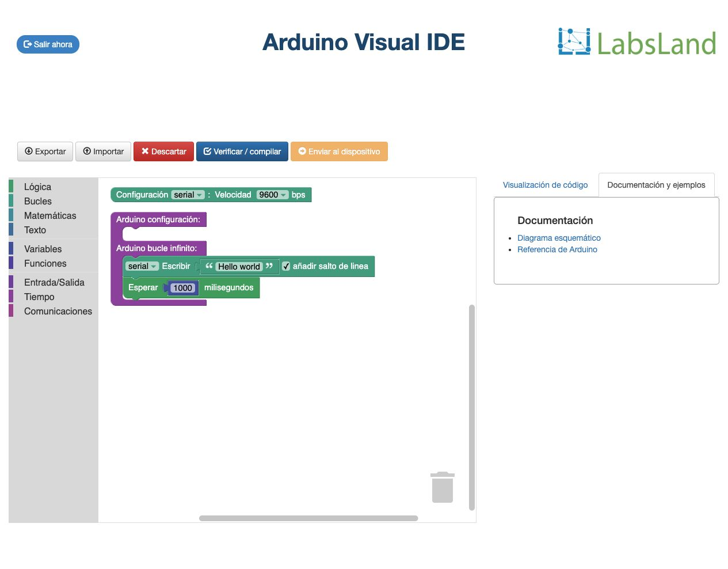
Task: Click the vertical workspace scrollbar
Action: pyautogui.click(x=472, y=408)
